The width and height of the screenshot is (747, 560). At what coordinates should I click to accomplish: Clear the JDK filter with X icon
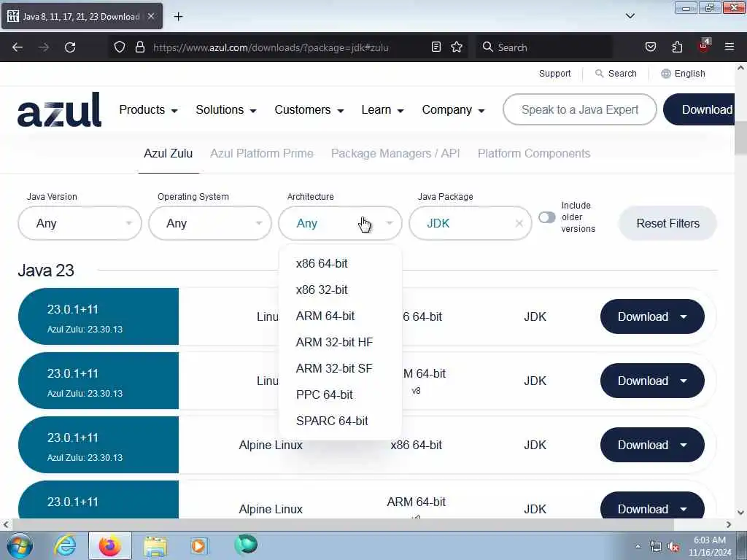[x=519, y=223]
